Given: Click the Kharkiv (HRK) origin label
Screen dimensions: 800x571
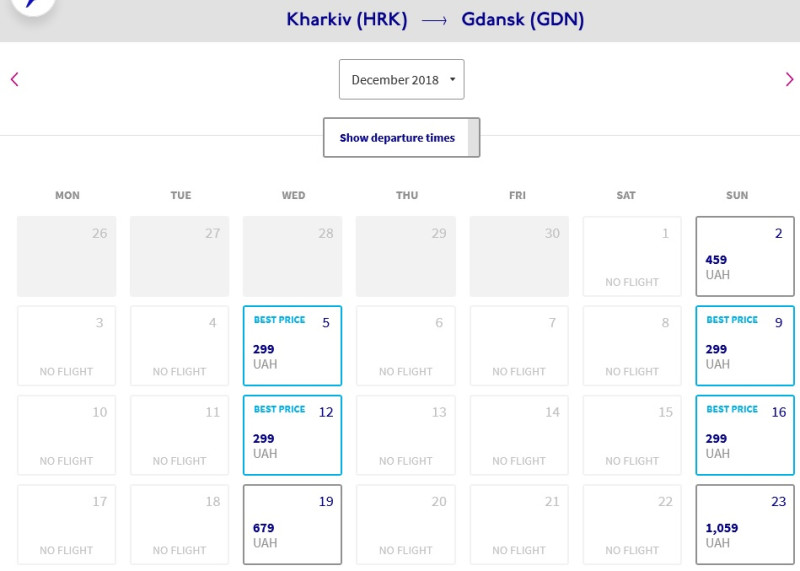Looking at the screenshot, I should 347,20.
